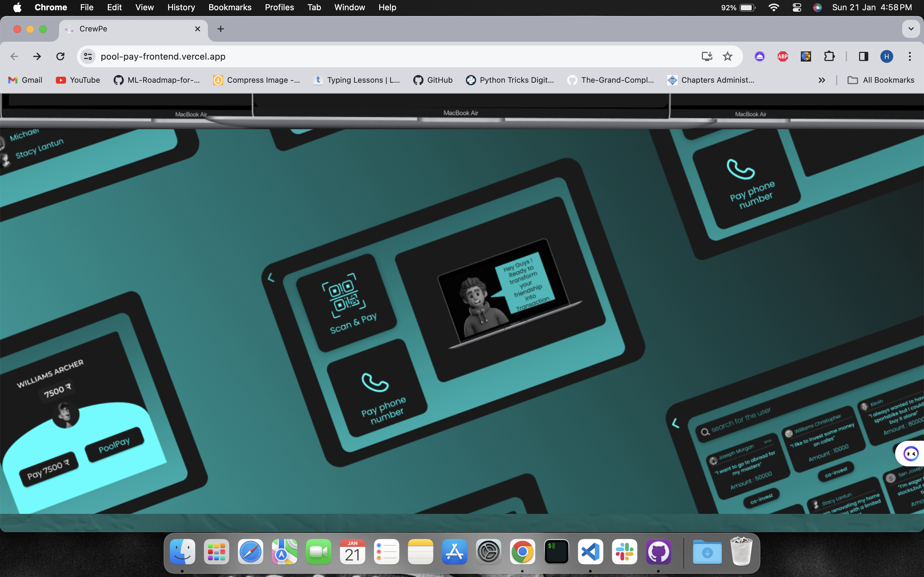Show the hidden bookmarks overflow chevron

tap(822, 80)
